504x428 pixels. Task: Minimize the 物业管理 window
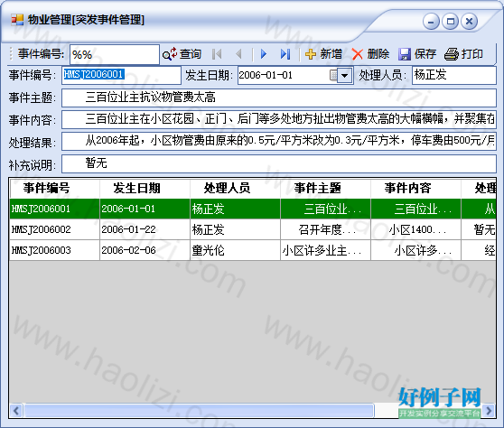[431, 22]
